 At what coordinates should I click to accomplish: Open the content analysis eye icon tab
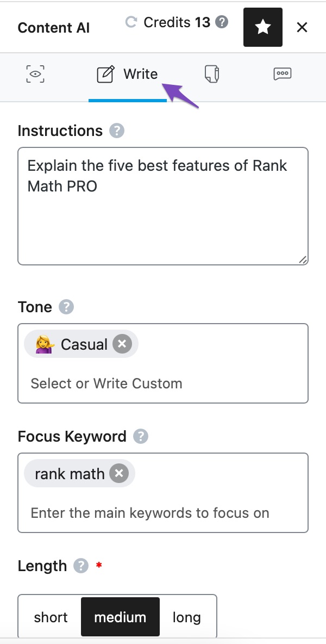click(x=34, y=73)
